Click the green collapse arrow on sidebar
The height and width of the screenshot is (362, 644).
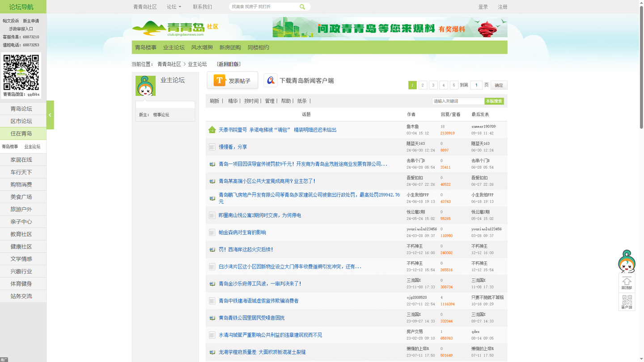tap(50, 115)
